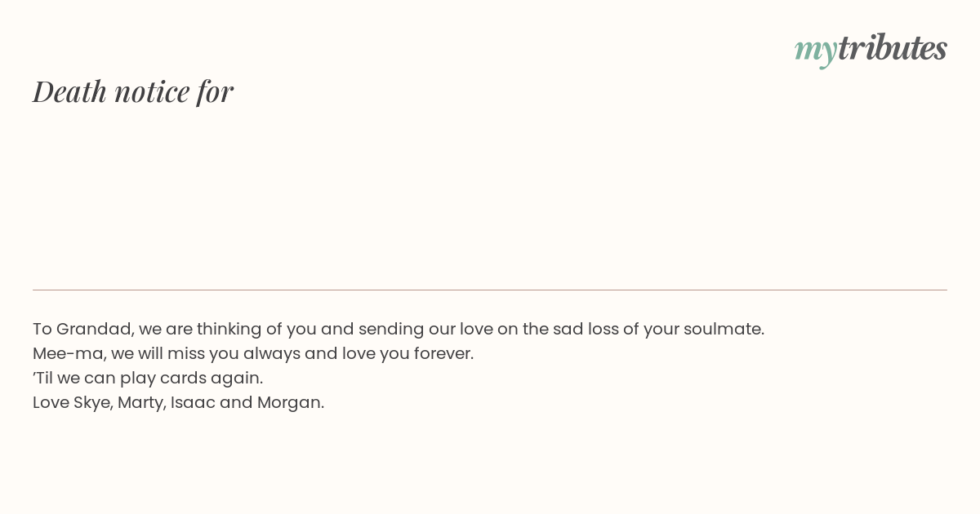Click the horizontal divider line
This screenshot has width=980, height=514.
(x=490, y=290)
